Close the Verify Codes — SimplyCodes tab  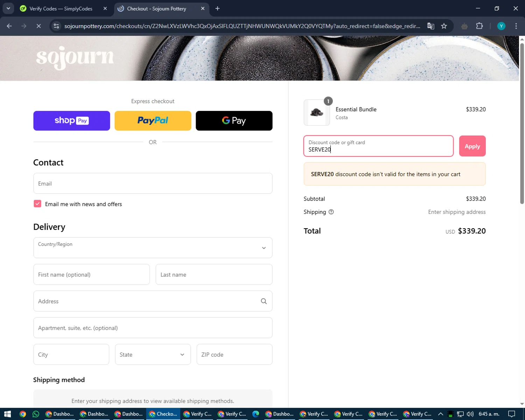tap(105, 8)
